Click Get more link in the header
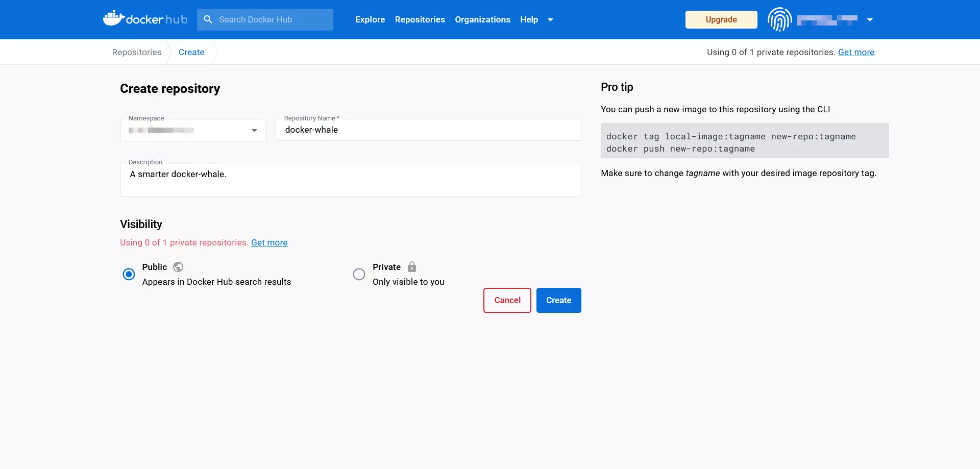The width and height of the screenshot is (980, 469). (x=856, y=52)
